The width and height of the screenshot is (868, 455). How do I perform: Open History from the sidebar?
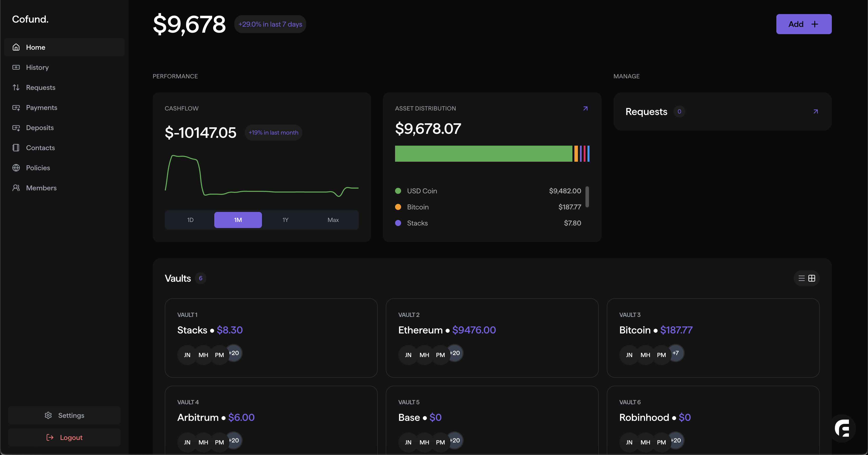tap(37, 67)
